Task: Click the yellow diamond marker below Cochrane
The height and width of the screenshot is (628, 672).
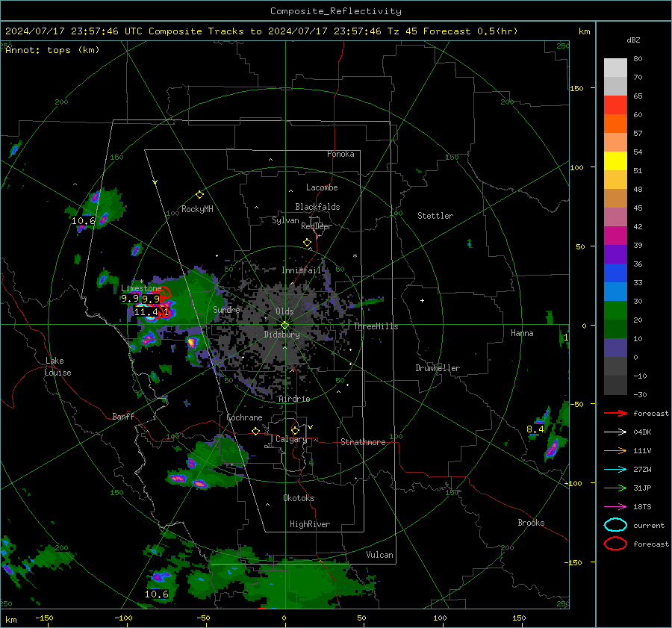Action: click(x=256, y=432)
